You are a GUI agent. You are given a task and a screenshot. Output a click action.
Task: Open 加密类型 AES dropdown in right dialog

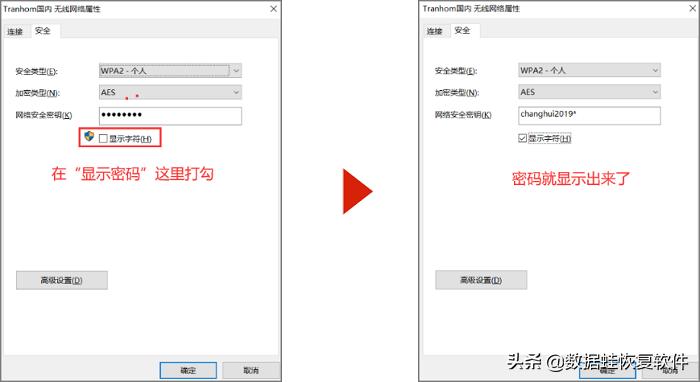coord(589,92)
